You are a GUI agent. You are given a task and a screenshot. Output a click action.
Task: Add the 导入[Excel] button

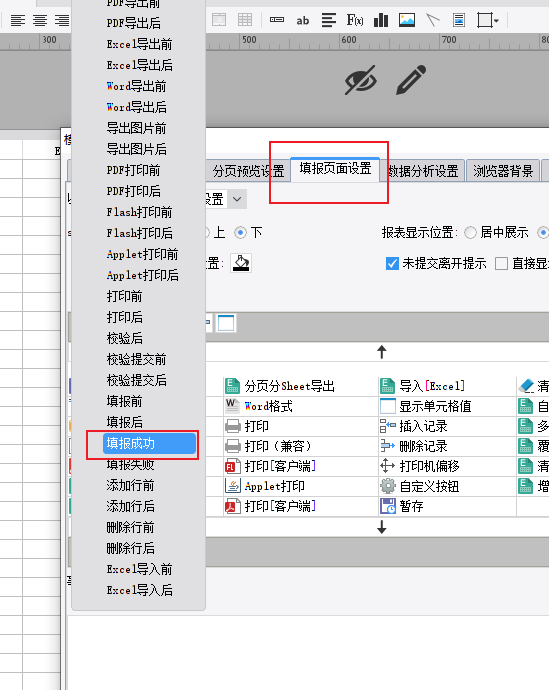click(x=422, y=386)
